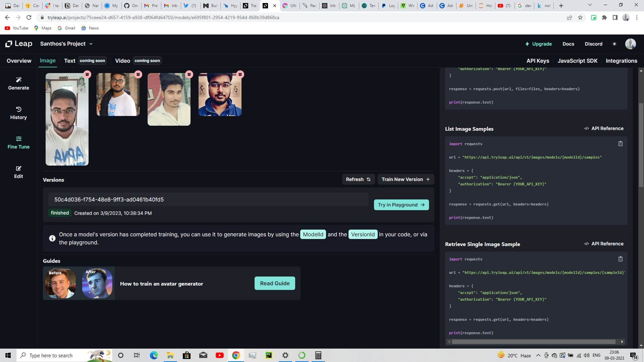Image resolution: width=644 pixels, height=362 pixels.
Task: Open the Integrations page
Action: point(621,61)
